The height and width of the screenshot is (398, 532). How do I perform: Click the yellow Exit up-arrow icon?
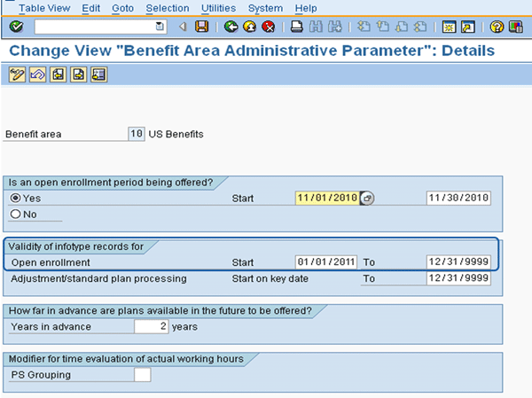[x=249, y=27]
